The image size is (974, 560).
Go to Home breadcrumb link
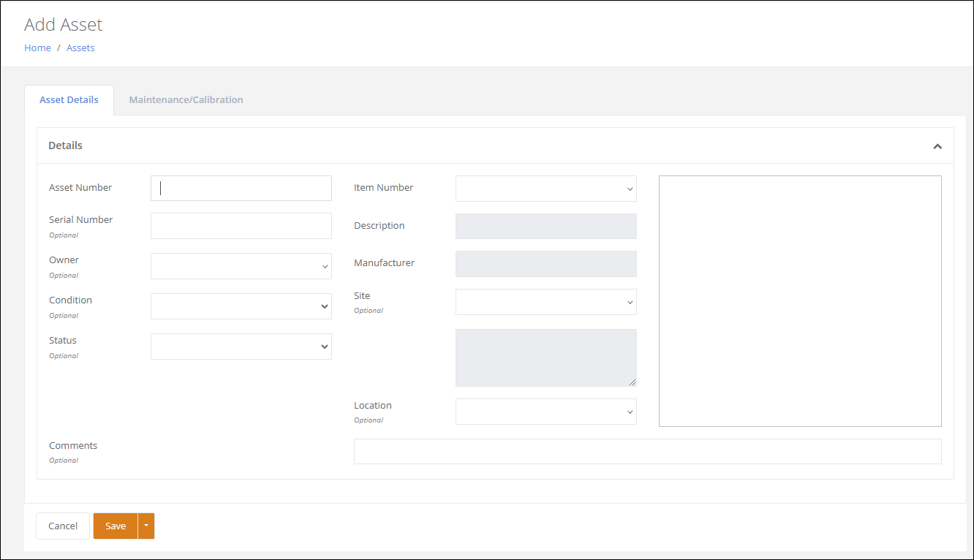click(x=37, y=48)
